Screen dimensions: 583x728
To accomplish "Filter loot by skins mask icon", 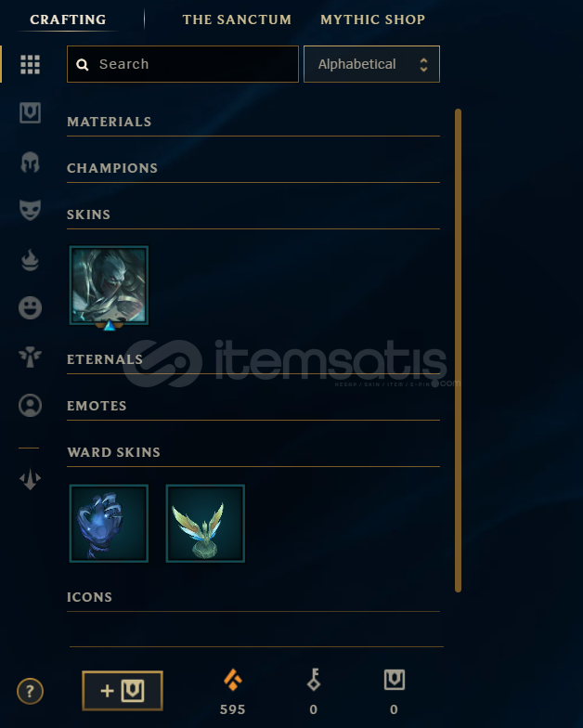I will (30, 210).
